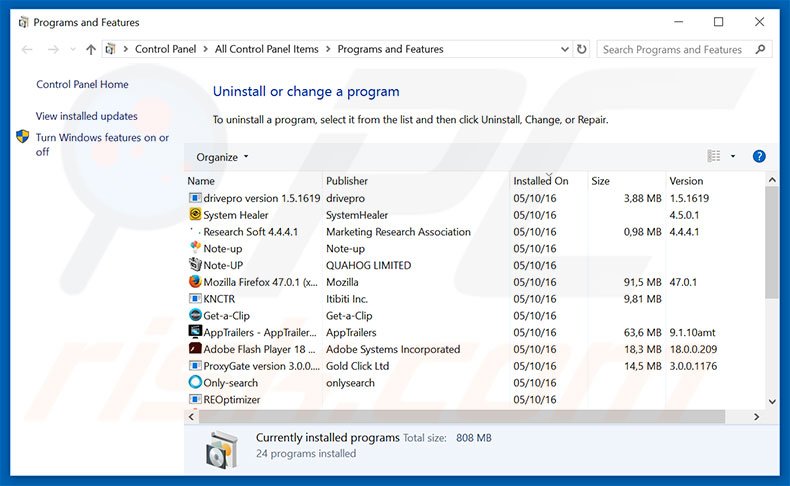Click the scroll up arrow of the list
This screenshot has height=486, width=790.
(x=772, y=180)
